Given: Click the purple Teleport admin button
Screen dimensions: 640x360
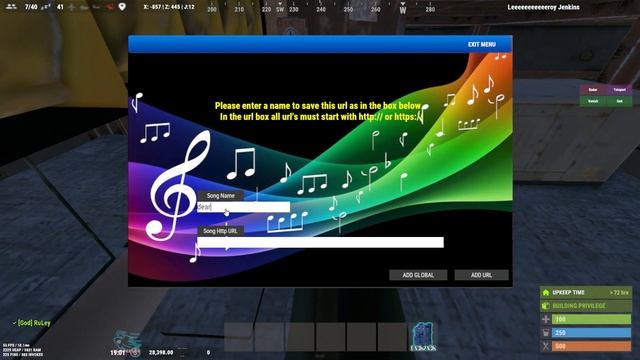Looking at the screenshot, I should [619, 90].
